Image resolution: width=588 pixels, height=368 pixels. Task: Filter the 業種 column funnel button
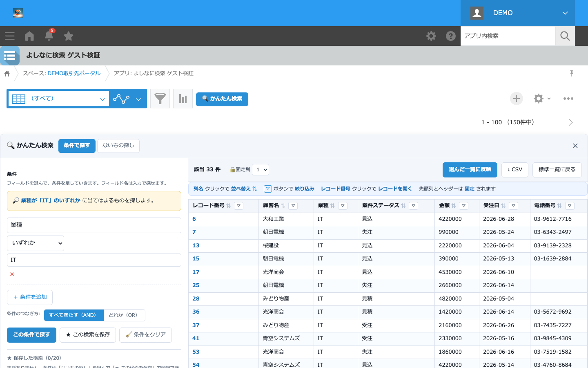pyautogui.click(x=343, y=206)
